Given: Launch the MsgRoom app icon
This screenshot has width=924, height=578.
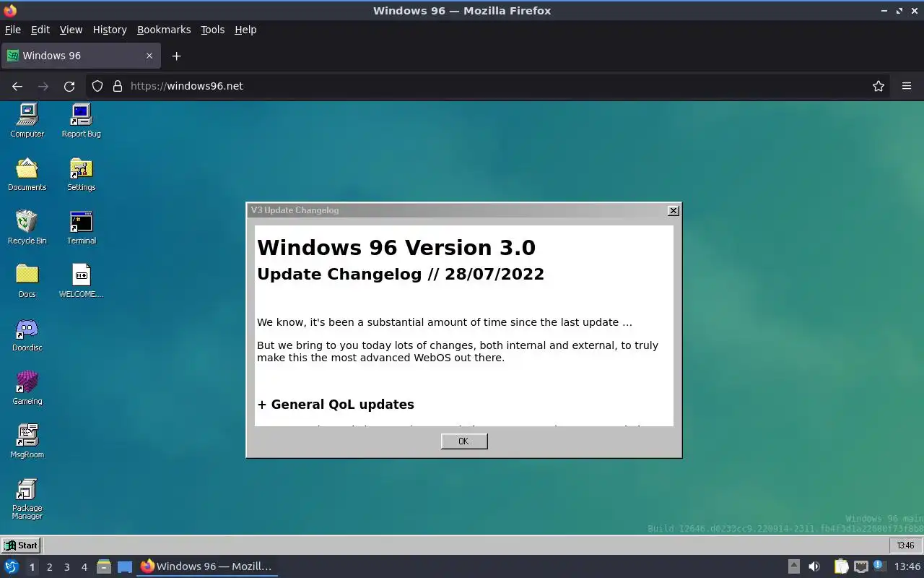Looking at the screenshot, I should 27,441.
